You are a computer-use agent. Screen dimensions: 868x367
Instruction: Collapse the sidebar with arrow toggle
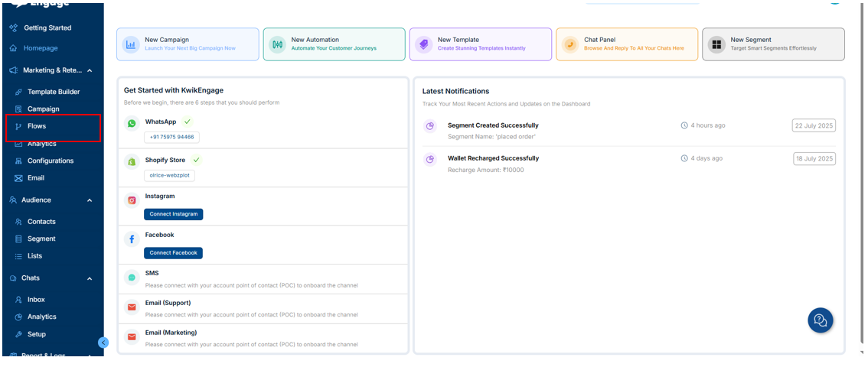click(x=103, y=343)
